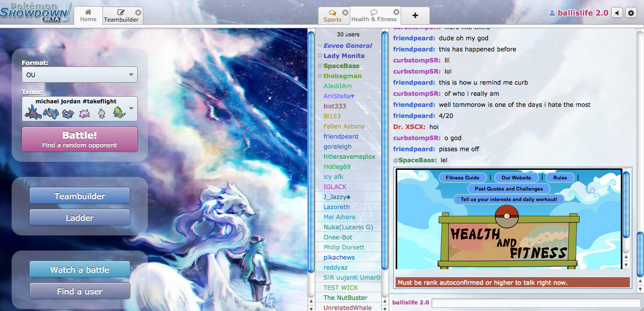Viewport: 644px width, 311px height.
Task: Select user Nuka(Lucario G)
Action: 348,227
